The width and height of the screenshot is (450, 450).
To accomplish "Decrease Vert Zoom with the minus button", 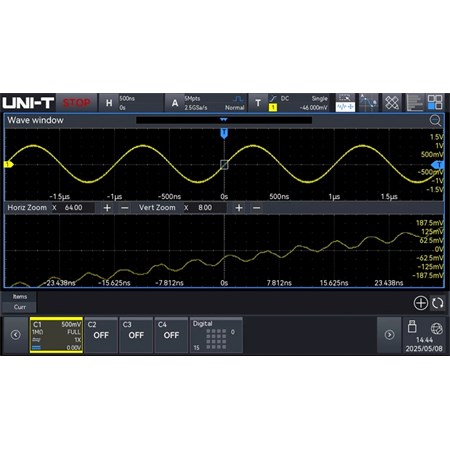I will click(256, 208).
